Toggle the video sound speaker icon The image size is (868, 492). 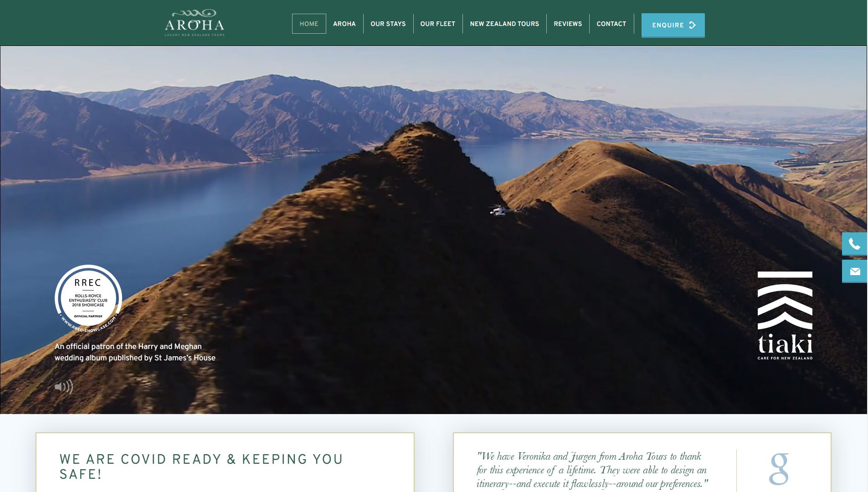(x=64, y=387)
